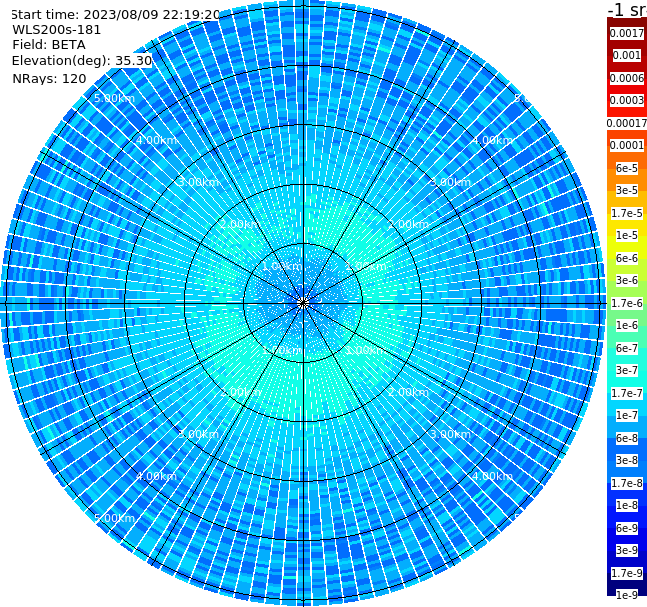Select the 3e-7 colorbar label
Viewport: 647px width, 607px height.
[627, 370]
